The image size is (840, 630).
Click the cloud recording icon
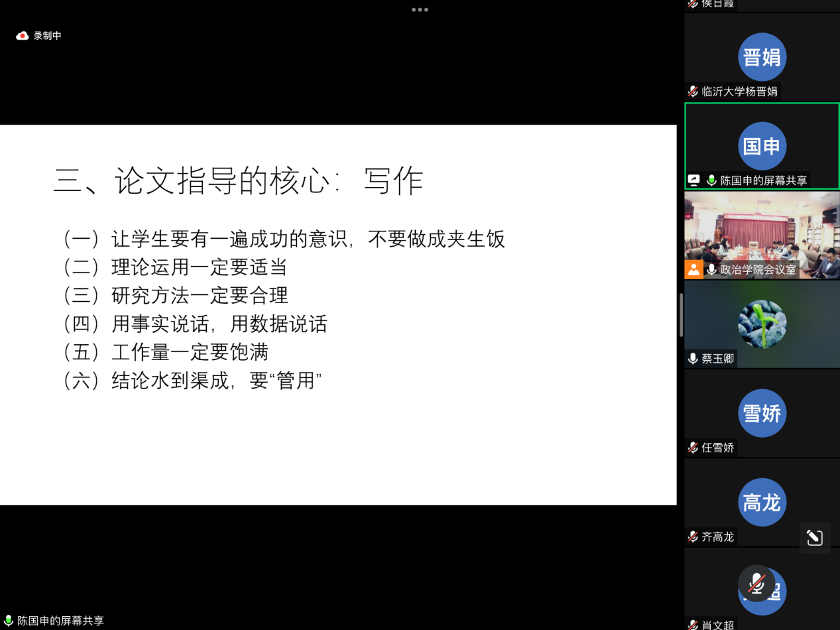tap(23, 36)
